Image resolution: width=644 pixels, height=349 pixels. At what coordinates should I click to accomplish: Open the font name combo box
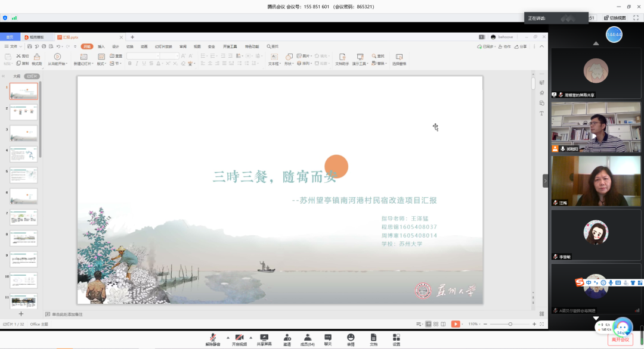pyautogui.click(x=143, y=56)
